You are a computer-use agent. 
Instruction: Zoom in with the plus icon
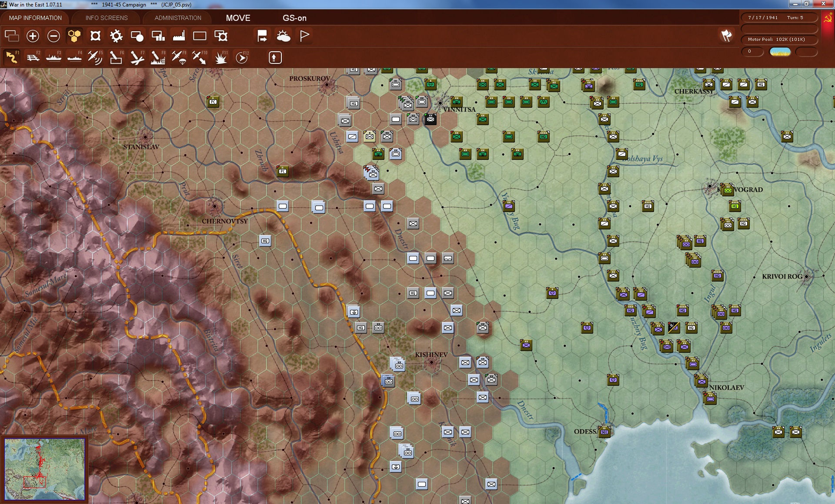[x=33, y=36]
